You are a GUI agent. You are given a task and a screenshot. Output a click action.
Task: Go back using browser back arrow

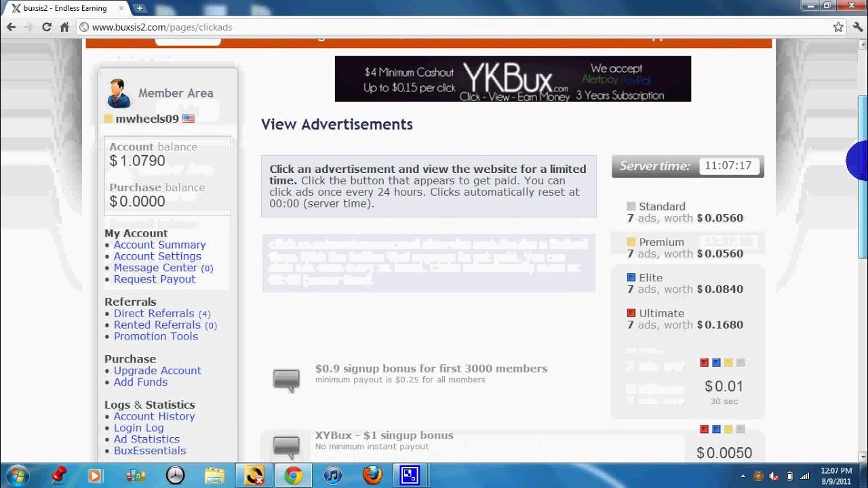[11, 27]
